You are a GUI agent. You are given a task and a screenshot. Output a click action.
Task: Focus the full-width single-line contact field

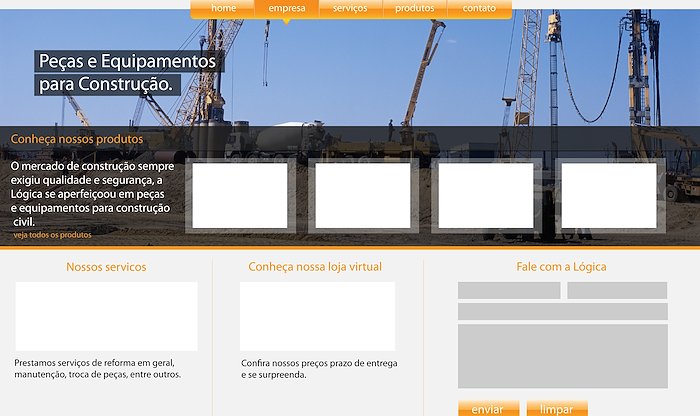click(562, 312)
